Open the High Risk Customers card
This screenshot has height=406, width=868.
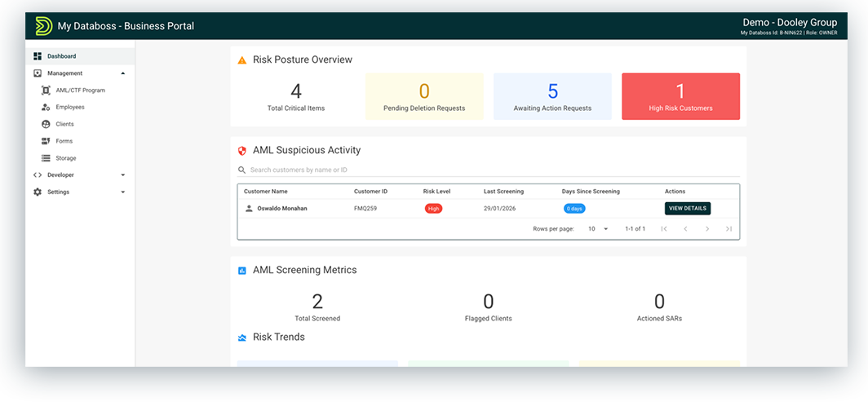[x=680, y=96]
